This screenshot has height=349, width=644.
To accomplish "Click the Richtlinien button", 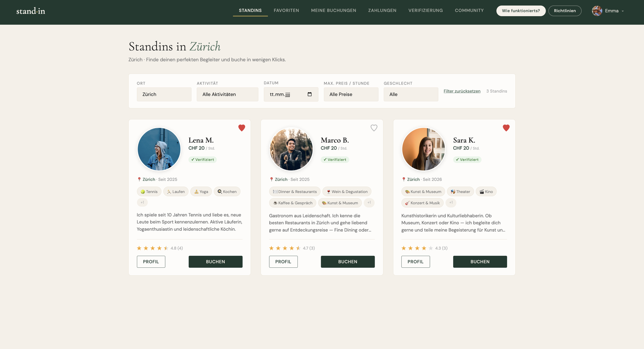I will coord(565,11).
